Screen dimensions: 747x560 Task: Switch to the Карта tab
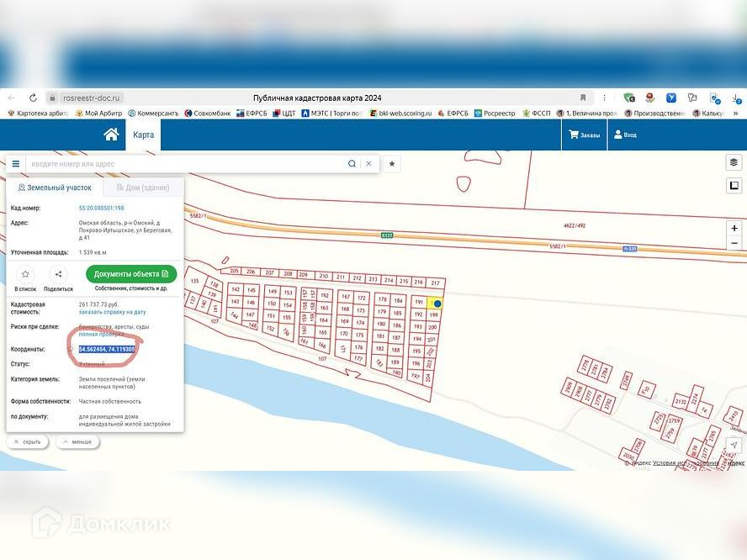point(143,135)
